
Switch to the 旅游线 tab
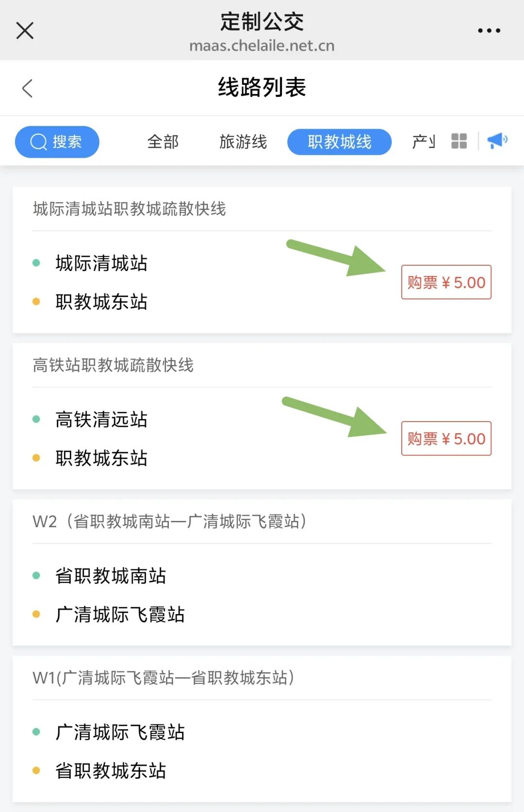tap(243, 142)
